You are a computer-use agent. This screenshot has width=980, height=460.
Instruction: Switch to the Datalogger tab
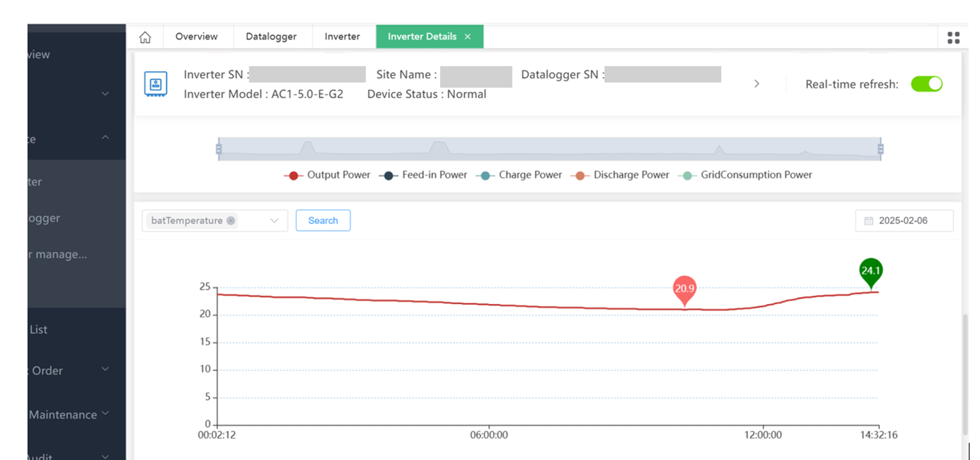pos(271,37)
